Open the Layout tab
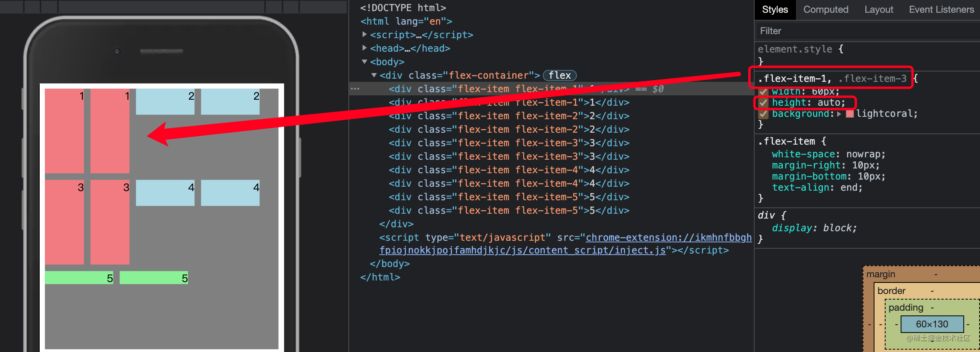 click(x=879, y=10)
